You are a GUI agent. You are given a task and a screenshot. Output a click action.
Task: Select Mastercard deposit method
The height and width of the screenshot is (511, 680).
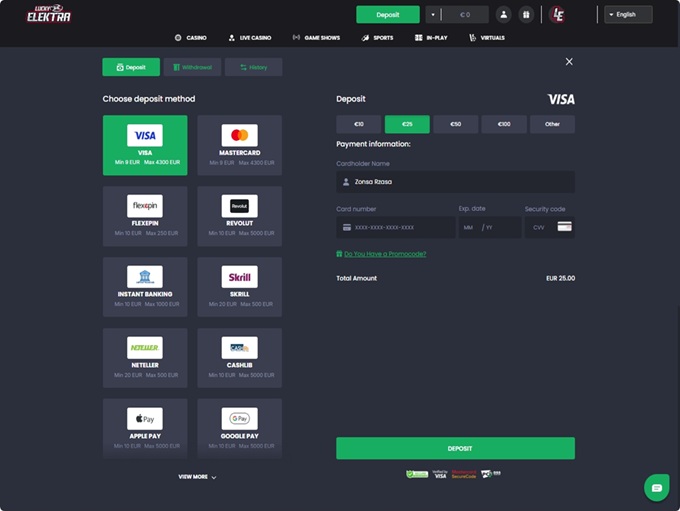(239, 145)
